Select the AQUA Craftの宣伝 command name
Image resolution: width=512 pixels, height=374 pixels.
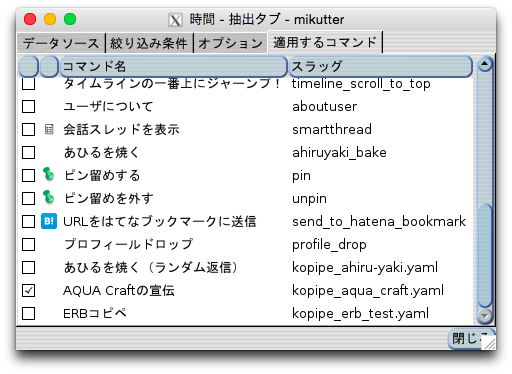119,291
